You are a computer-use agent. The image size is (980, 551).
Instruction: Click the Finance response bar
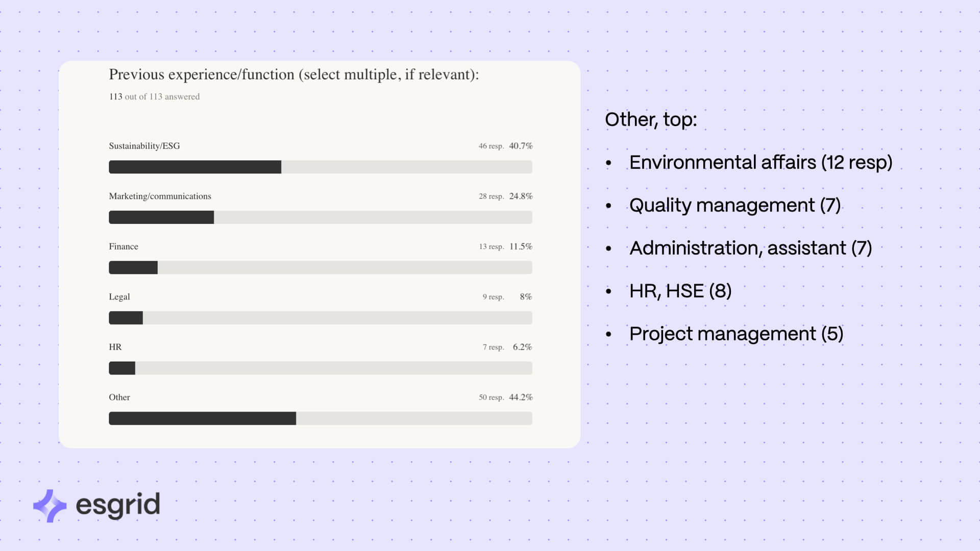pyautogui.click(x=321, y=267)
